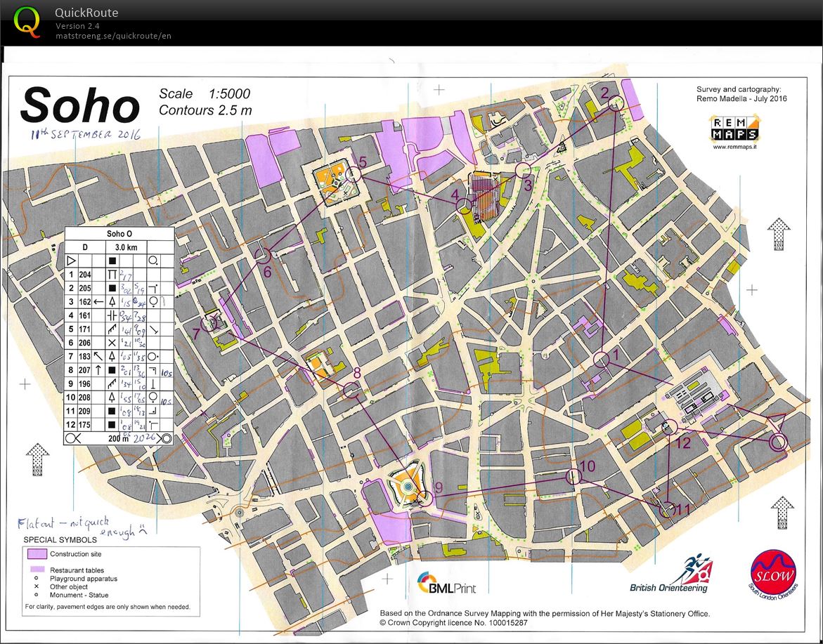Click the Scale 1:5000 text
The image size is (823, 644).
[205, 94]
